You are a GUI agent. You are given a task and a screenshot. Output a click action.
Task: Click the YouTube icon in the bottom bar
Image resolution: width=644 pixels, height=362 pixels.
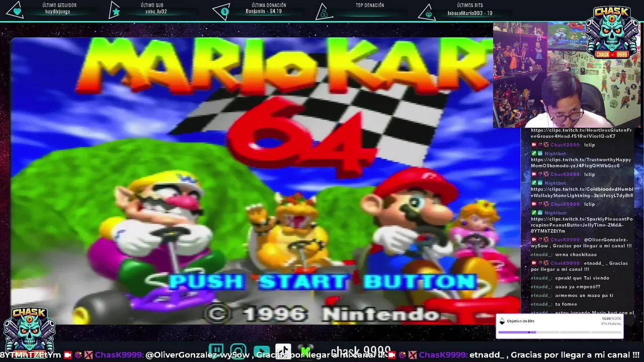point(261,351)
